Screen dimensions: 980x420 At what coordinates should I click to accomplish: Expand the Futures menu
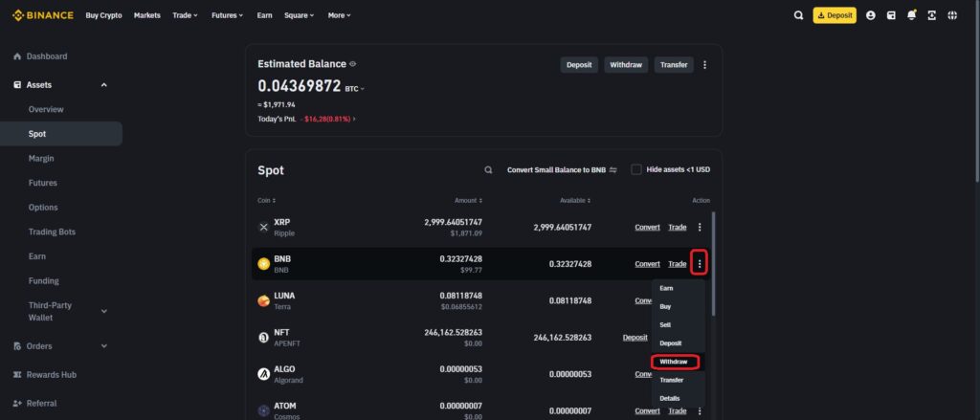coord(227,15)
